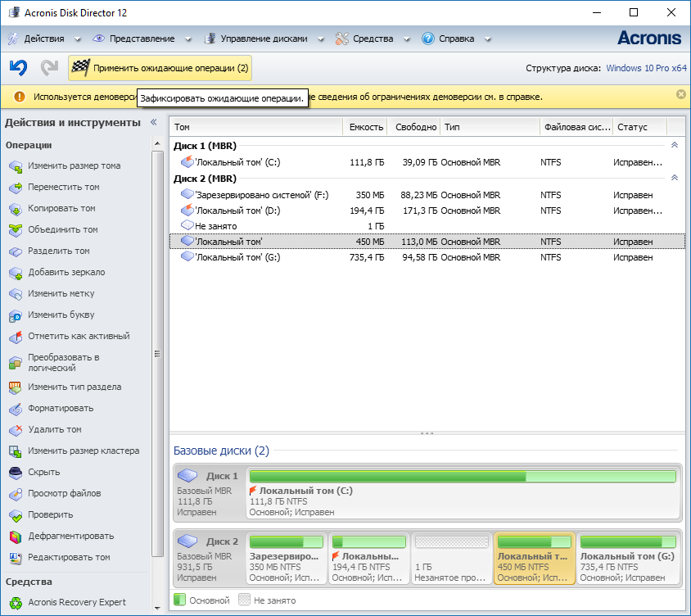691x616 pixels.
Task: Open the Windows 10 Pro x64 disk layout link
Action: tap(646, 68)
